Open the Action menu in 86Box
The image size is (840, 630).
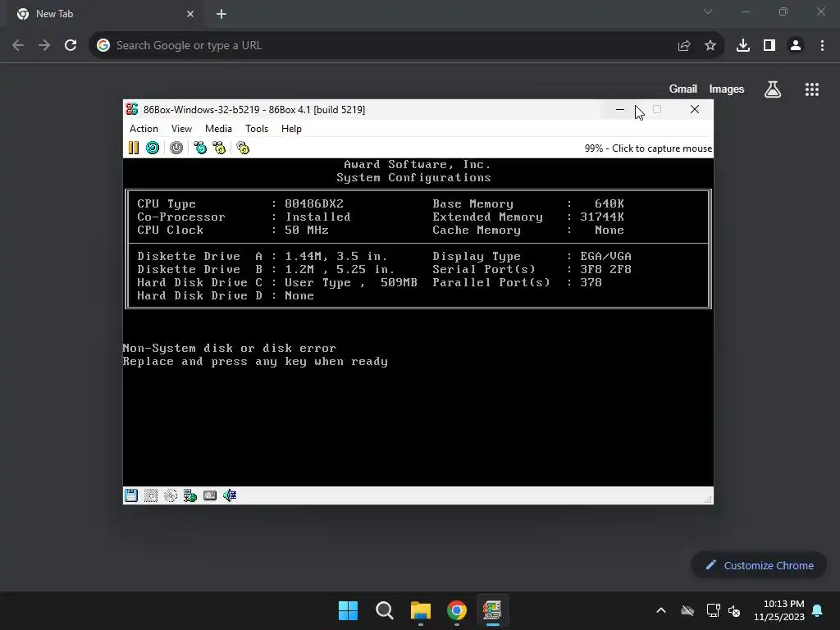click(x=144, y=129)
